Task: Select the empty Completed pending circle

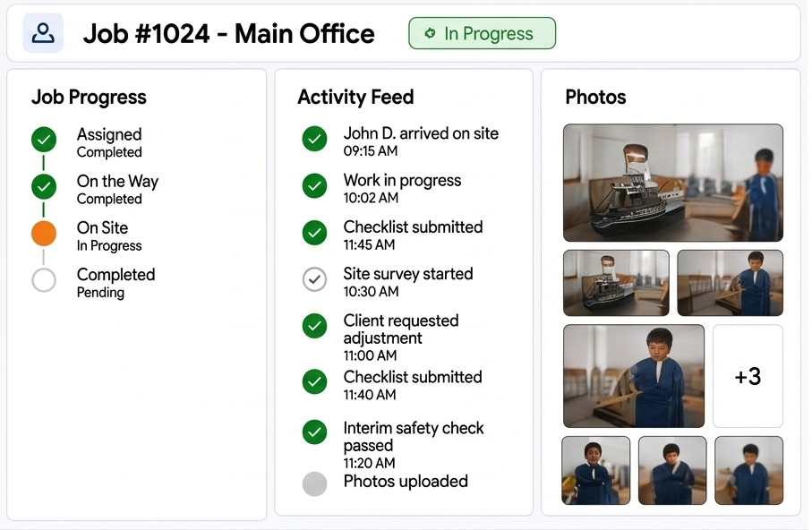Action: tap(44, 279)
